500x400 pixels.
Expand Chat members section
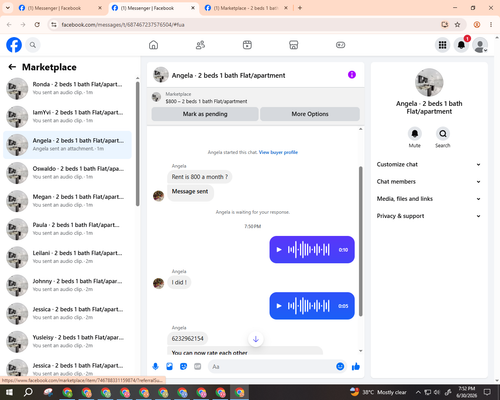429,182
